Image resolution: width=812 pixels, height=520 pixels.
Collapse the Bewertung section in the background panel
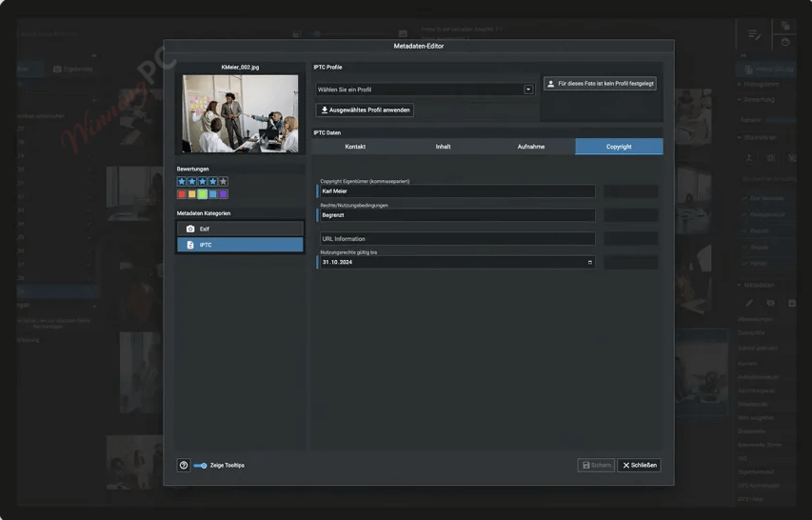click(x=756, y=99)
